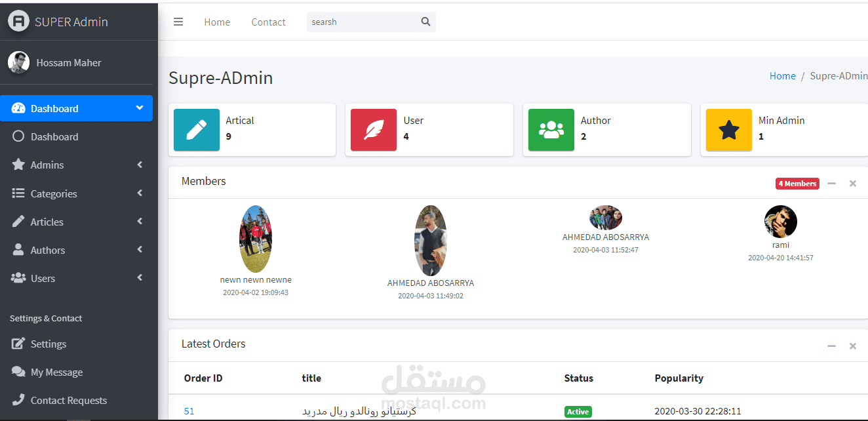The height and width of the screenshot is (421, 868).
Task: Expand the Articles submenu arrow
Action: (x=140, y=221)
